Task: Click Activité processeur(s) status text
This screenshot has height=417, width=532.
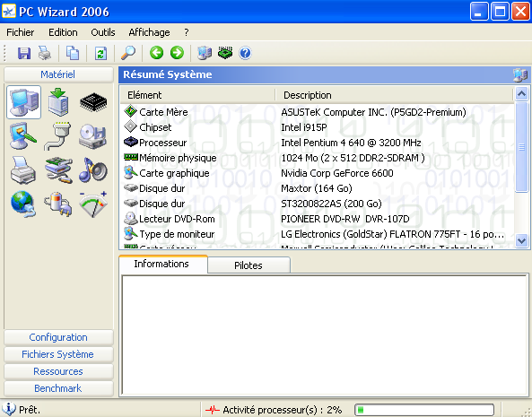Action: tap(283, 410)
